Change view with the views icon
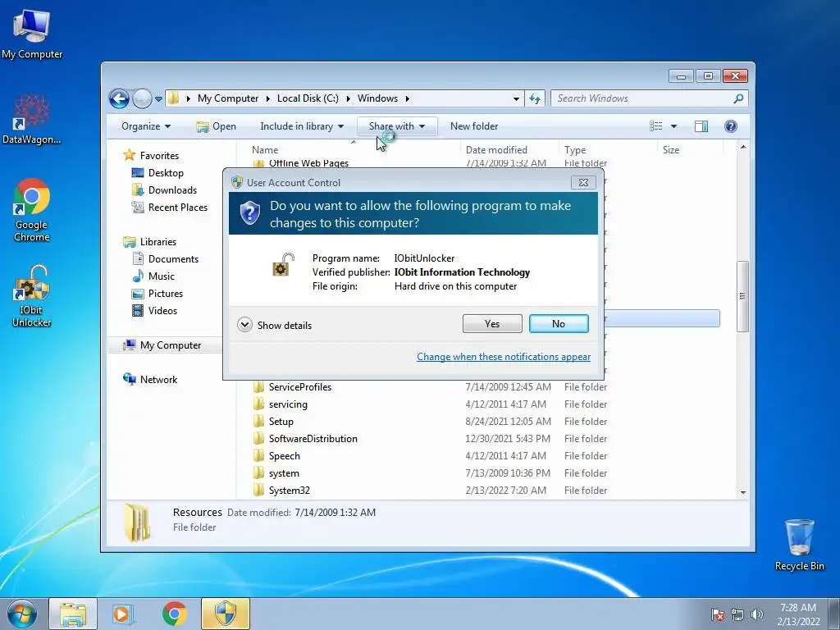 pos(655,126)
